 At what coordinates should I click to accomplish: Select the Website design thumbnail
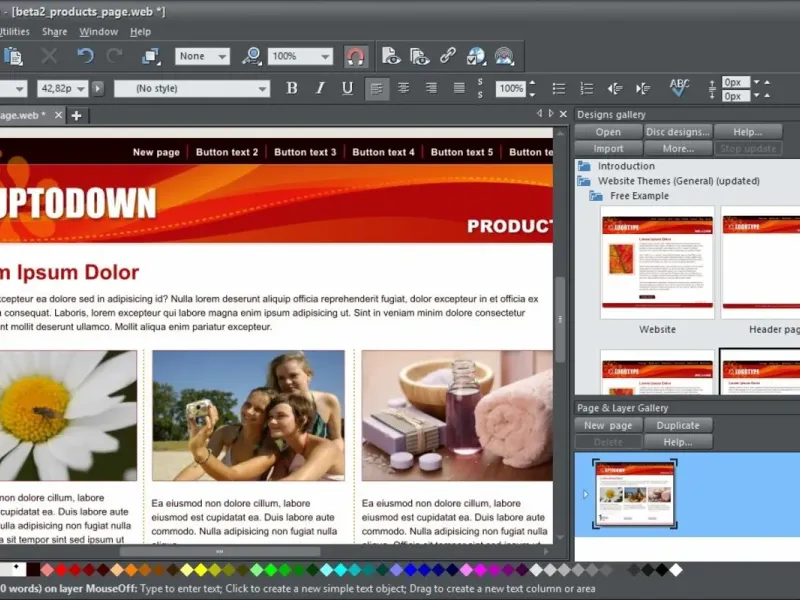click(x=657, y=262)
